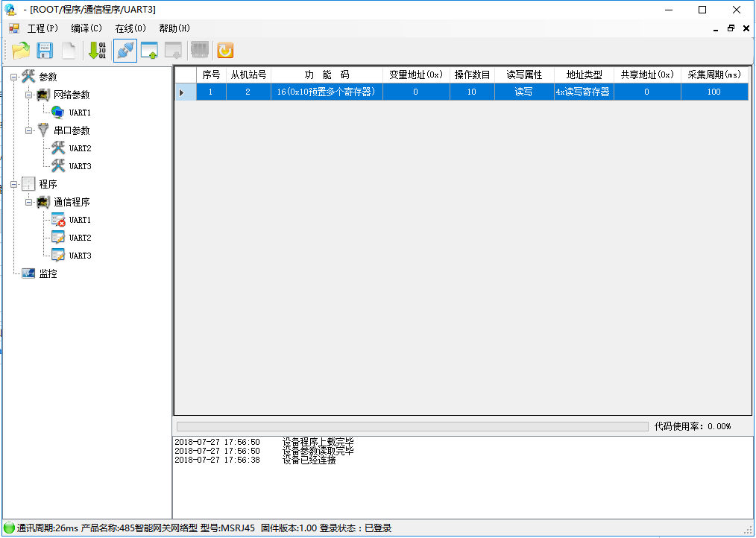Toggle the device connection plug icon
The width and height of the screenshot is (756, 538).
[125, 51]
